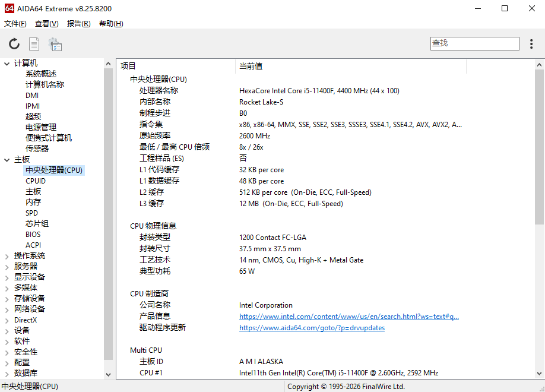Select 传感器 in the tree
The width and height of the screenshot is (545, 392).
37,148
